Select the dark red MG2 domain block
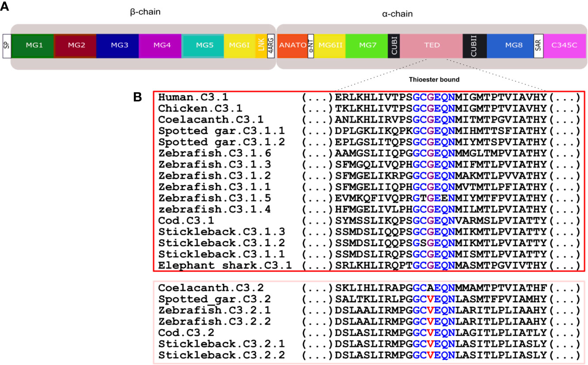The height and width of the screenshot is (365, 588). 75,46
